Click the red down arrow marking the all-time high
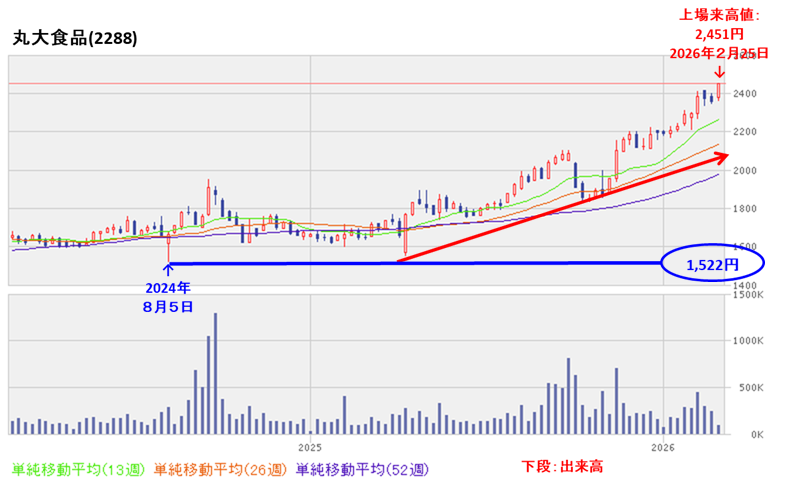The height and width of the screenshot is (486, 785). (719, 72)
